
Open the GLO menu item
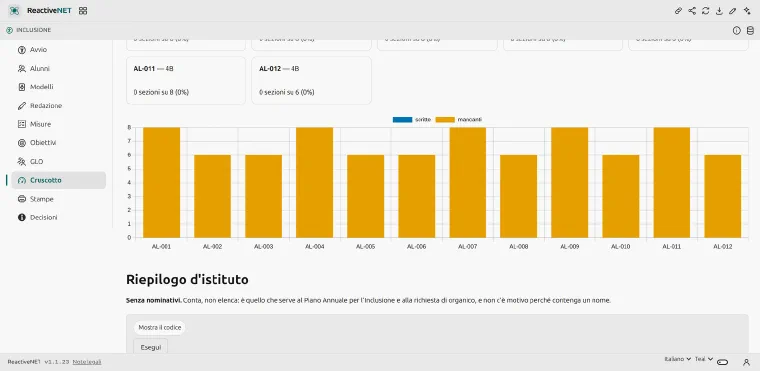59,161
